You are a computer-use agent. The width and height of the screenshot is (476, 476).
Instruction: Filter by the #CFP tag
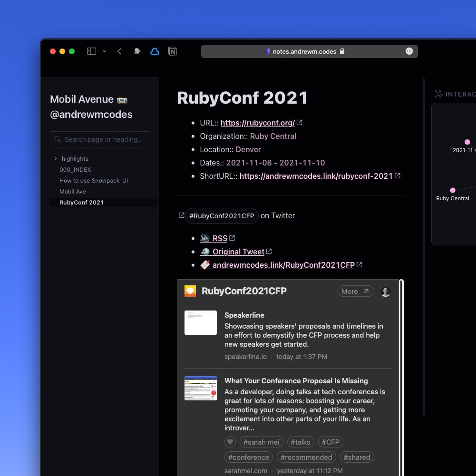coord(330,442)
